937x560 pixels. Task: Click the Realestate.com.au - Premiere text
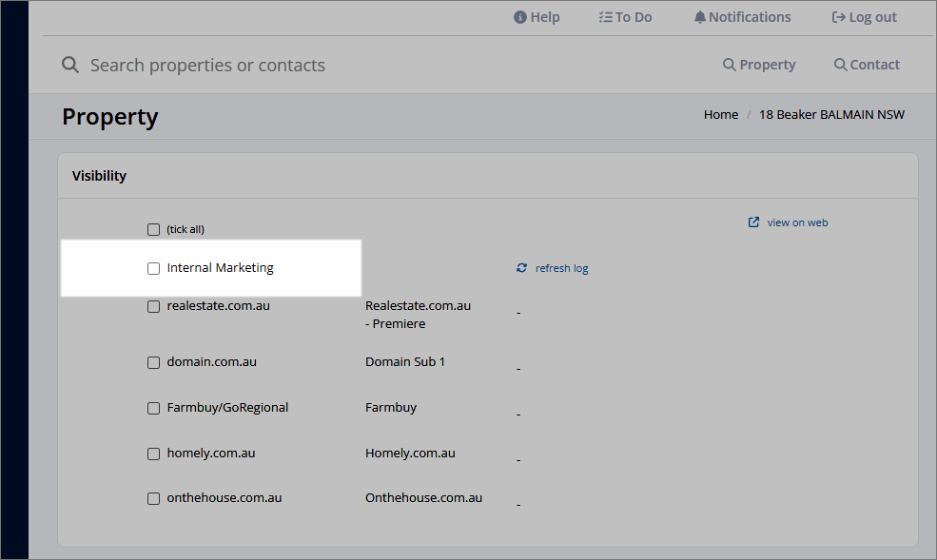point(419,315)
